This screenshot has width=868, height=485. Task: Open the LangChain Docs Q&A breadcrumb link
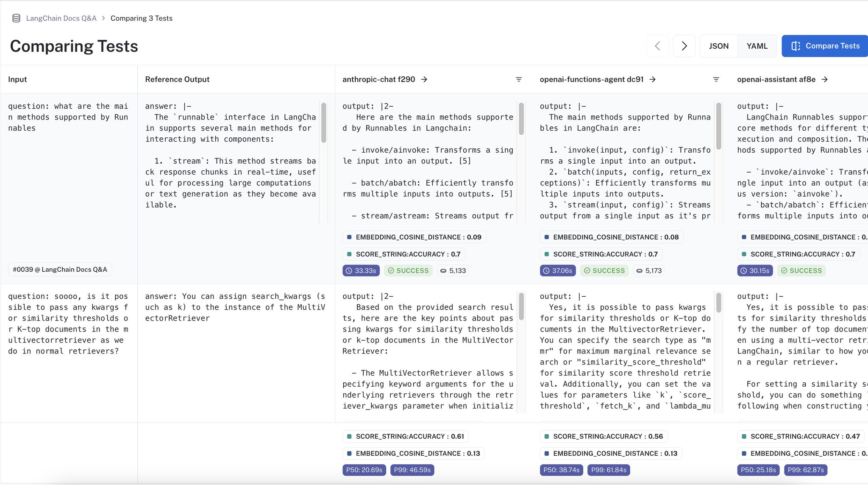[x=61, y=18]
